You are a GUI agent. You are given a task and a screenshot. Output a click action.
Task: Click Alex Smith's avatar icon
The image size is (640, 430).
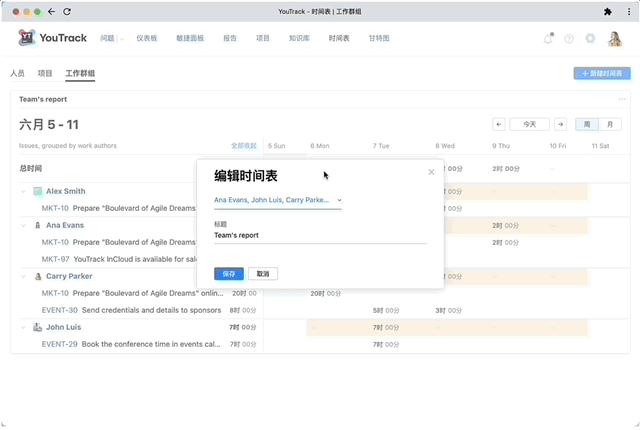38,191
